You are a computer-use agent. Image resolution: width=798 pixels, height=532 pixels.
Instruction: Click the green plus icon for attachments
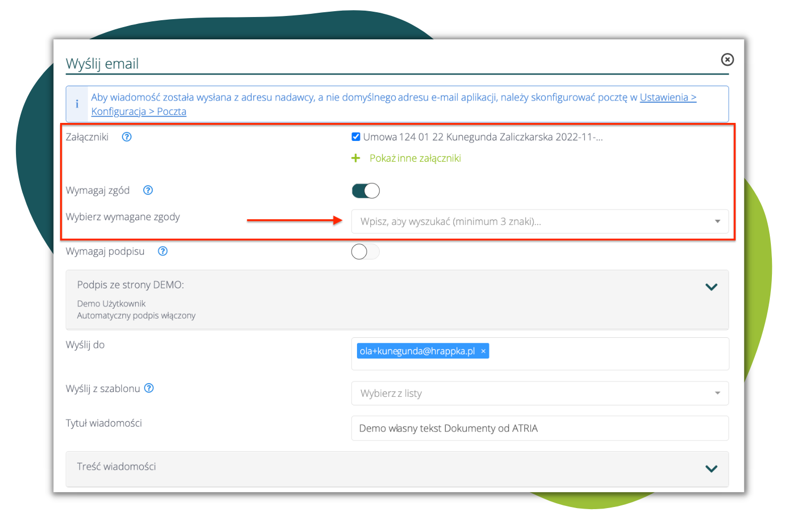(x=356, y=159)
